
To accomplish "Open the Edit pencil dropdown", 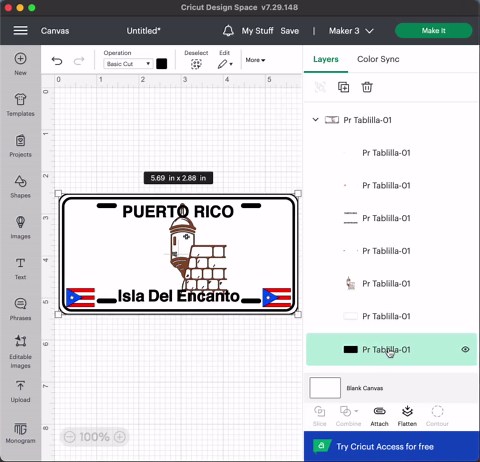I will click(225, 64).
